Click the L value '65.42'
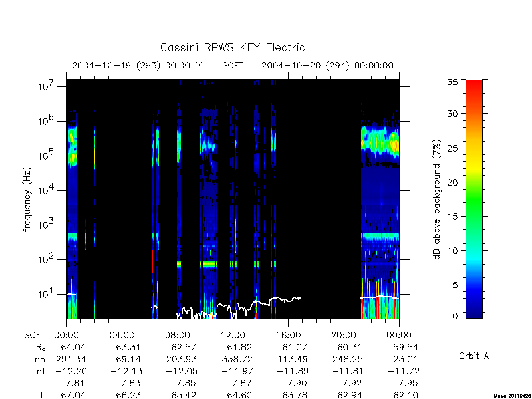The image size is (532, 399). [x=184, y=395]
